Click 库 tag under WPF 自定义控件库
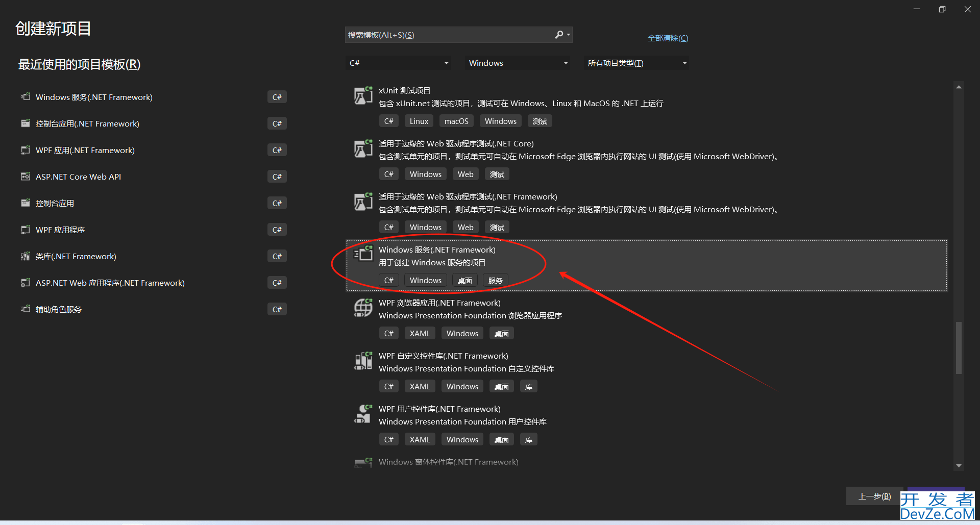This screenshot has width=980, height=525. (x=529, y=386)
